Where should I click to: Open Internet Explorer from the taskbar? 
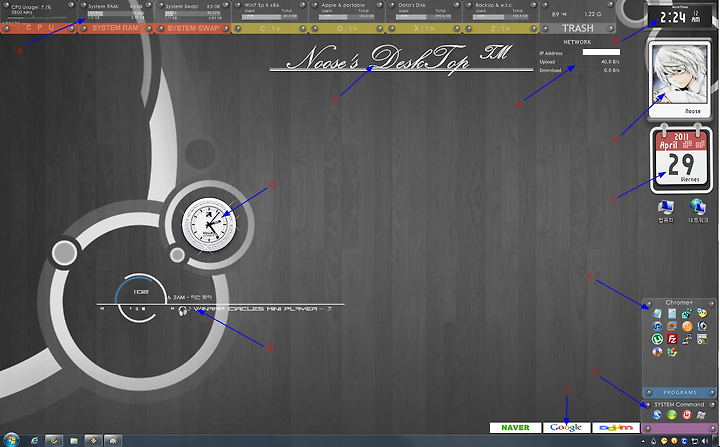point(34,441)
